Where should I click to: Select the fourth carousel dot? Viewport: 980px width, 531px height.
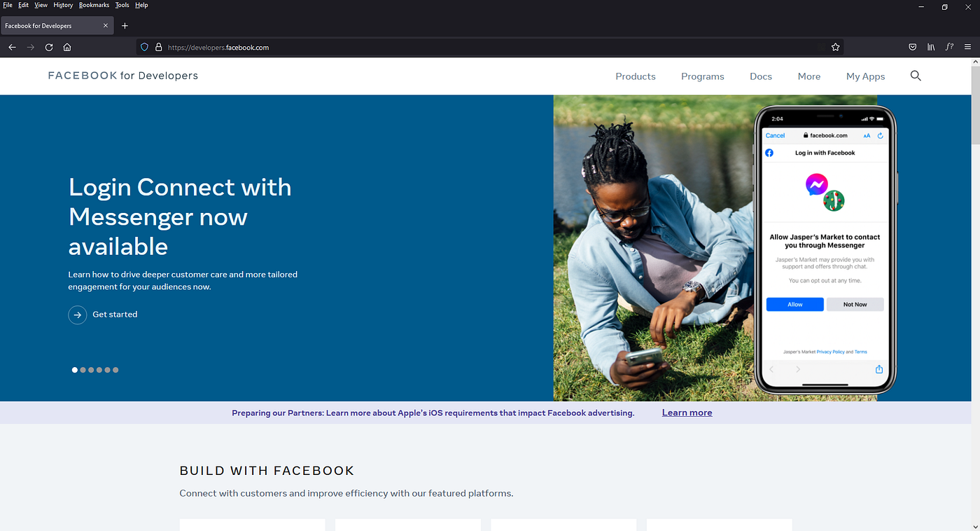coord(99,370)
